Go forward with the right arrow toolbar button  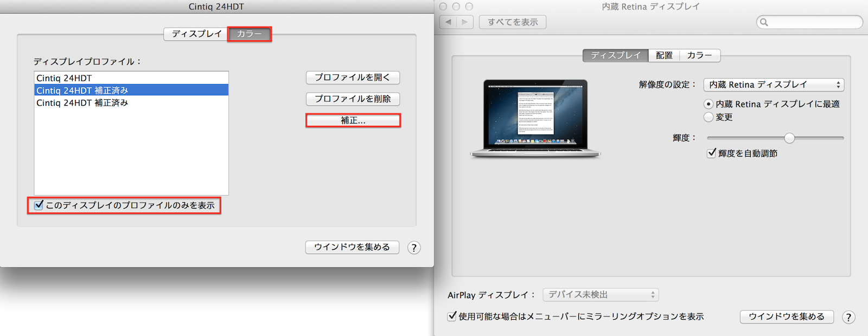point(465,22)
